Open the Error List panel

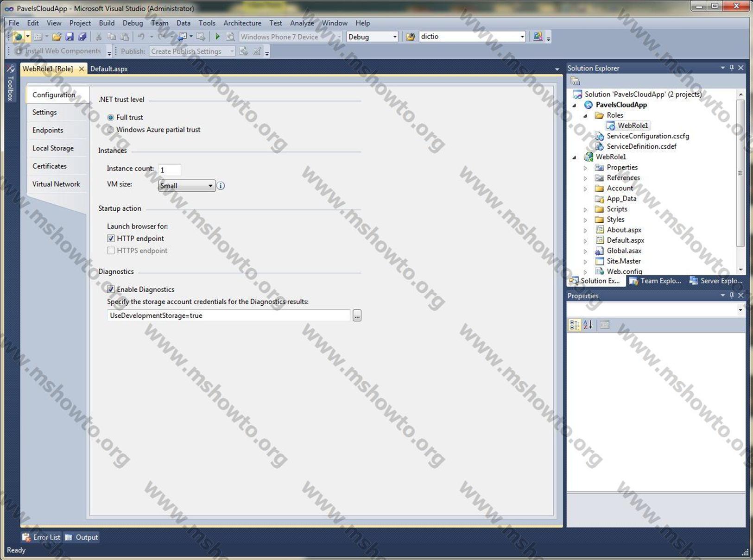click(42, 537)
